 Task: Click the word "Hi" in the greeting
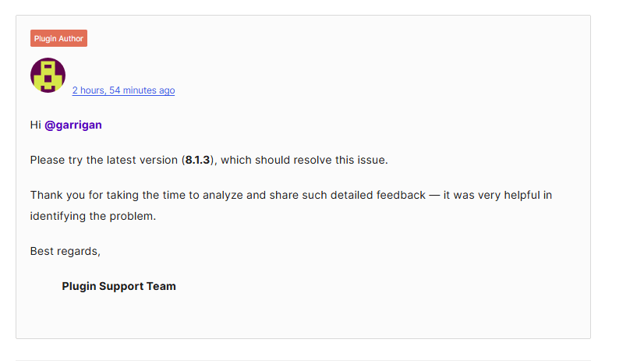coord(35,125)
